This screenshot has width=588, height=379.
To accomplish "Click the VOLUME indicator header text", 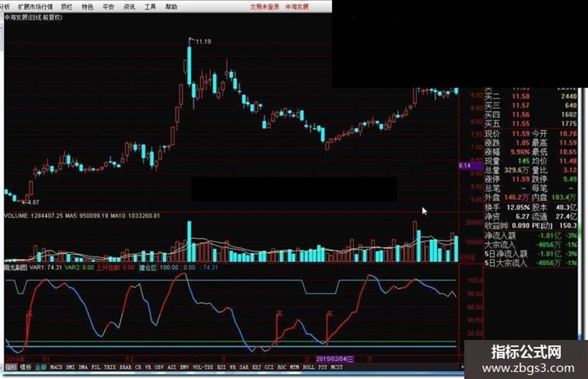I will pos(82,216).
